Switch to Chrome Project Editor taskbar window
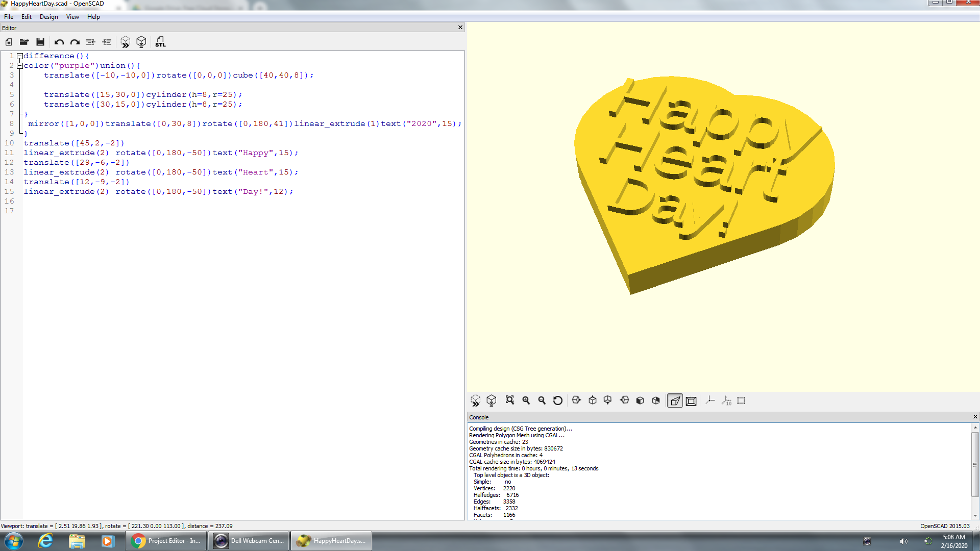 [166, 541]
